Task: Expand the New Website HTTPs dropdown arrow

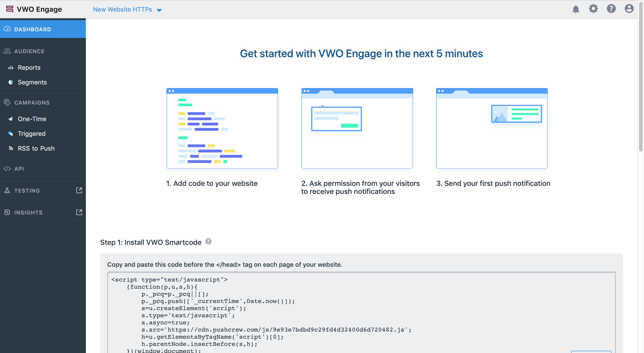Action: [159, 10]
